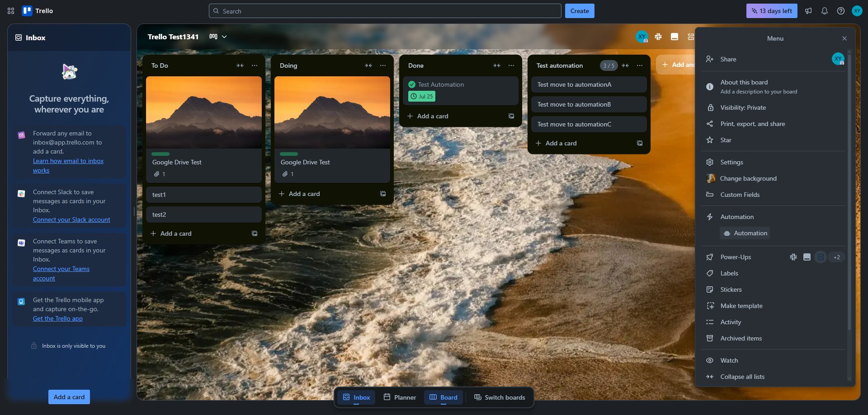Select Make template
This screenshot has width=868, height=415.
773,306
